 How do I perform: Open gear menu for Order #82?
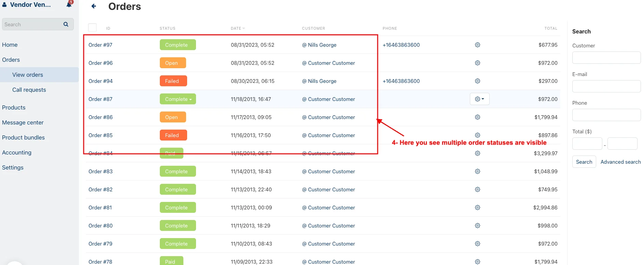coord(477,189)
